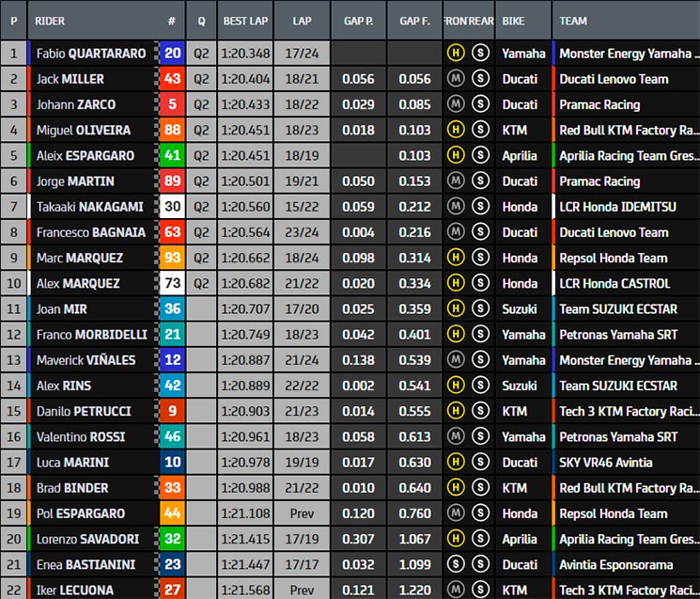The height and width of the screenshot is (599, 700).
Task: Open rider Marc MARQUEZ
Action: [x=80, y=258]
